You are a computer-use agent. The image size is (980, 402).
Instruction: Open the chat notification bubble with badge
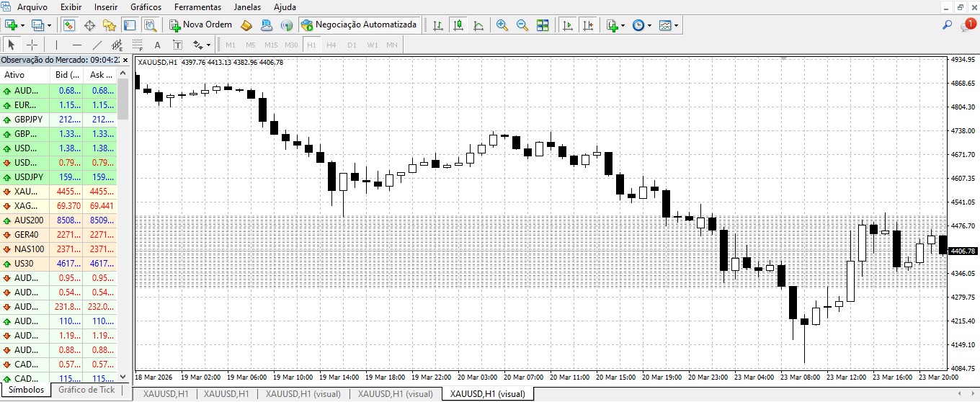coord(968,25)
